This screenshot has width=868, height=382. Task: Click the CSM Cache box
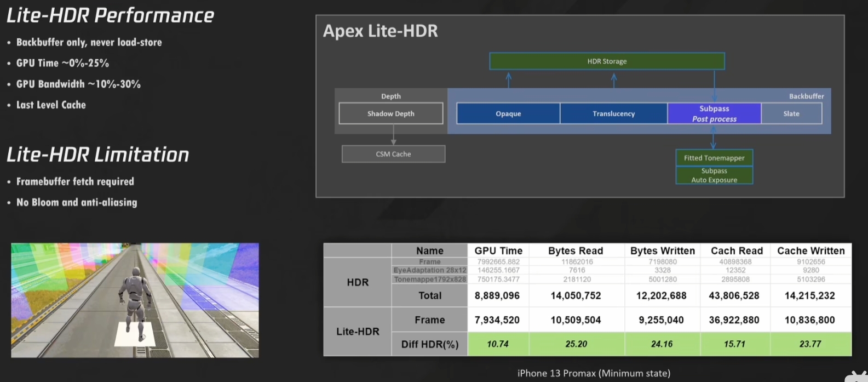[x=393, y=154]
